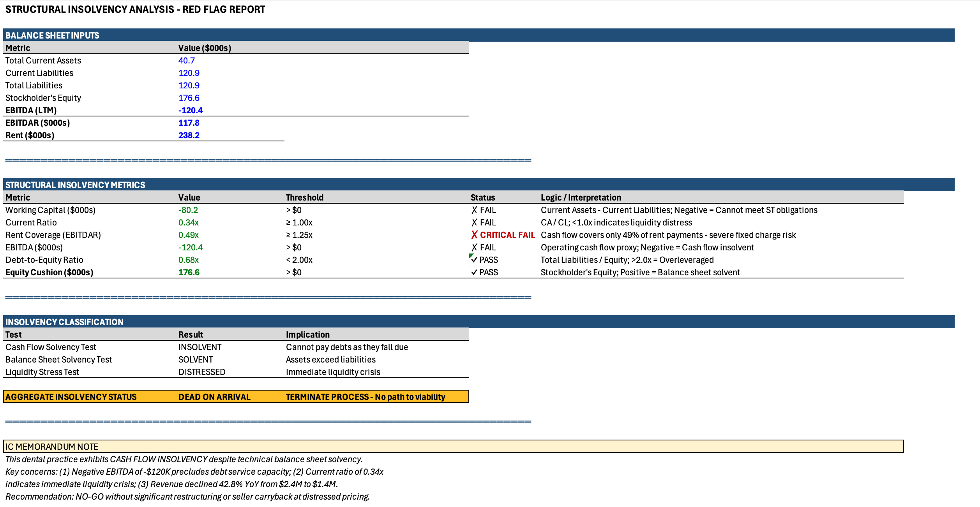Select the Stockholder's Equity value 176.6 input

pyautogui.click(x=189, y=98)
